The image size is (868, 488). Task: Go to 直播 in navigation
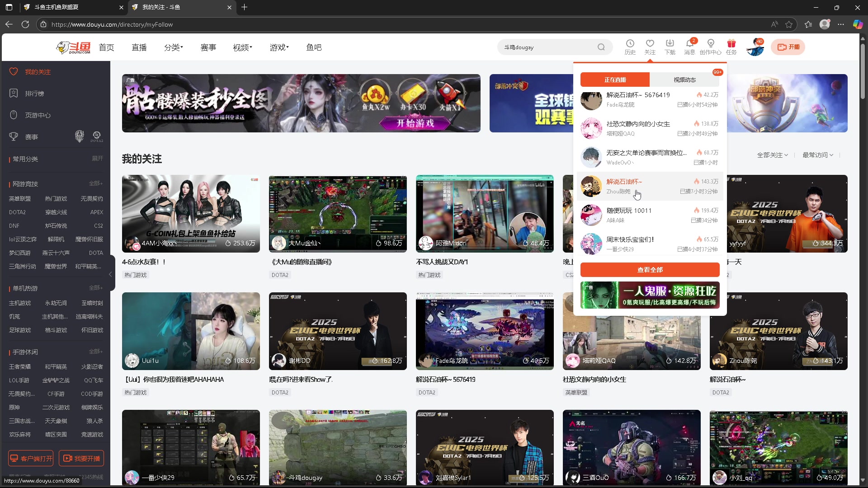[x=139, y=47]
